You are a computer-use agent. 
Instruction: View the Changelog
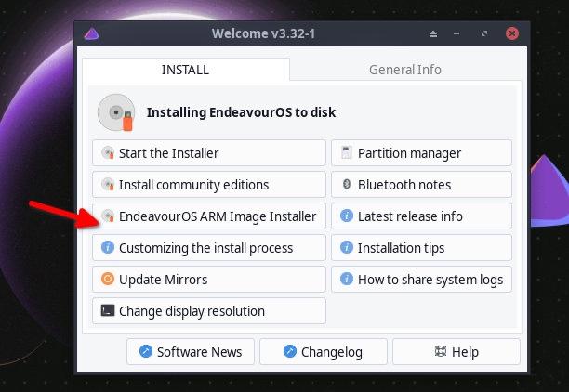(323, 352)
